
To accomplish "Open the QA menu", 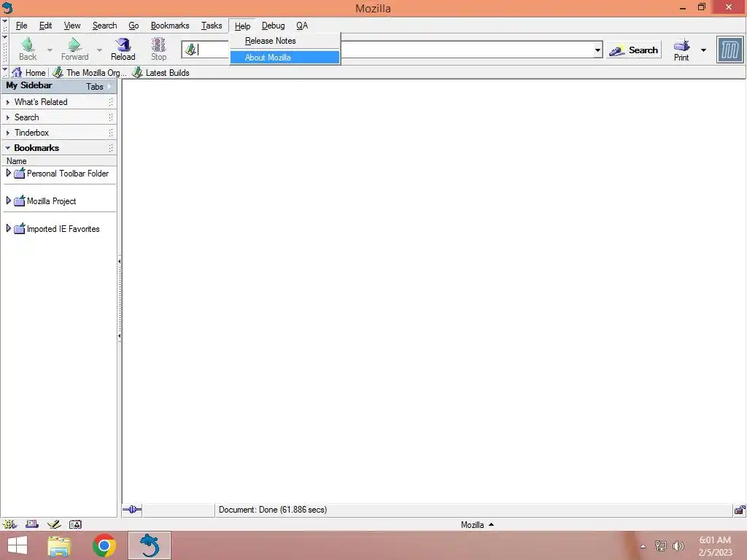I will [302, 26].
